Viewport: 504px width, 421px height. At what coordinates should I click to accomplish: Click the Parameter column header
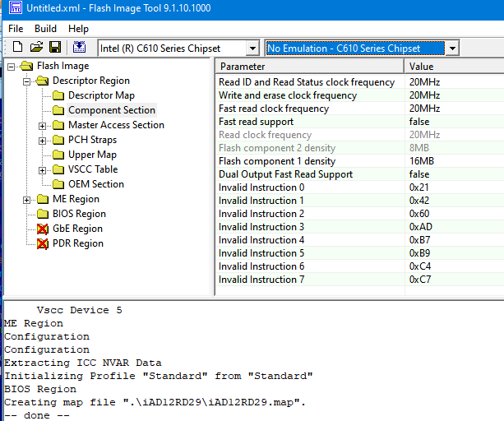pos(310,67)
